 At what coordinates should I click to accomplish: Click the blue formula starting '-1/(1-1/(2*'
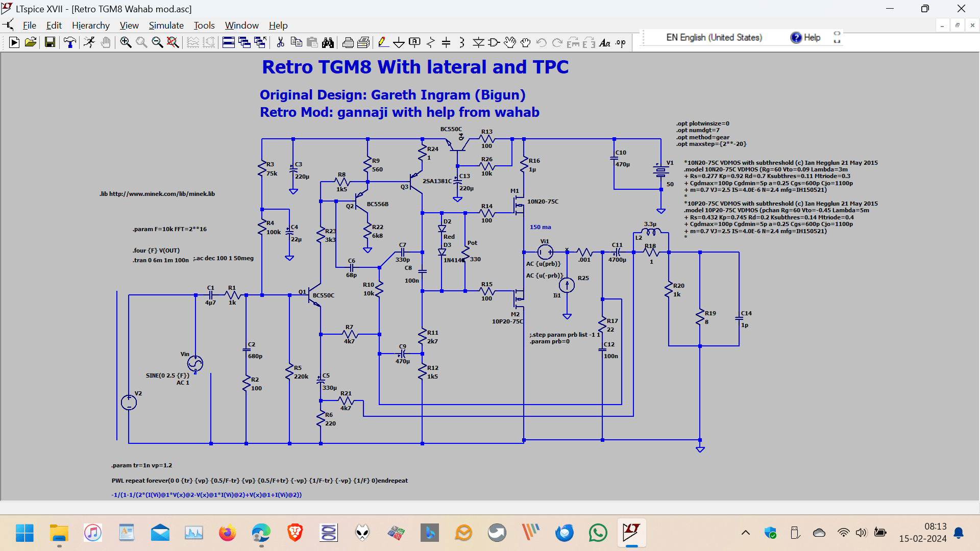(x=207, y=495)
